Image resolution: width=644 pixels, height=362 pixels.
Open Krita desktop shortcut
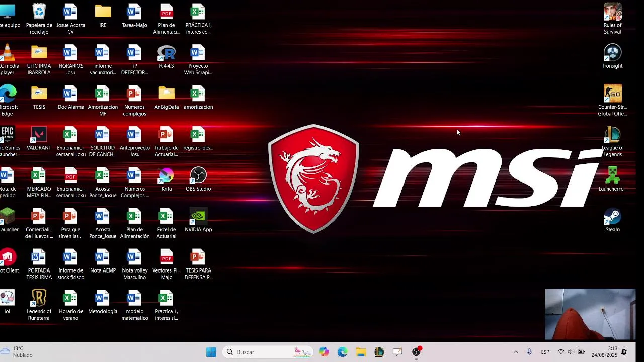(x=167, y=179)
